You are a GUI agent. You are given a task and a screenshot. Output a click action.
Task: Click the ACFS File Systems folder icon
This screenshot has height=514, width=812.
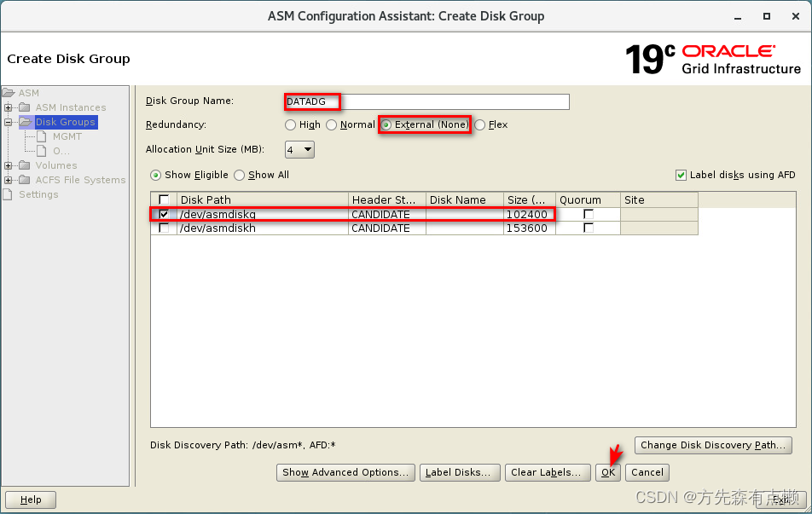pos(25,180)
